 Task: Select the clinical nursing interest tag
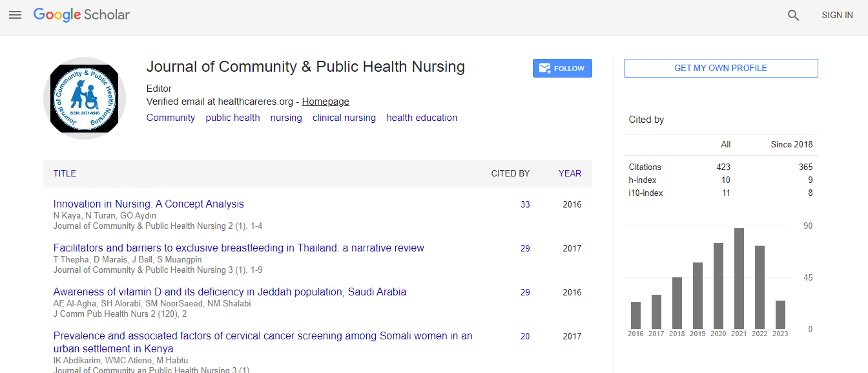344,118
